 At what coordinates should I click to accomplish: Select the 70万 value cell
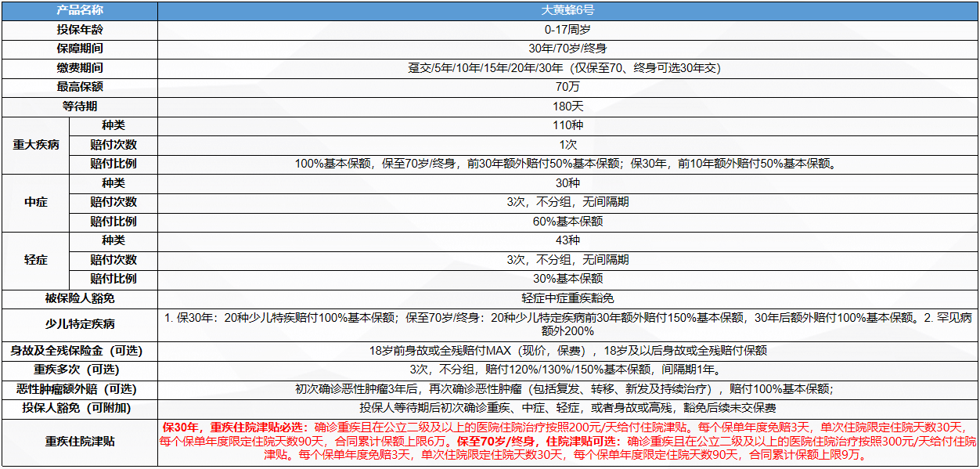[567, 87]
